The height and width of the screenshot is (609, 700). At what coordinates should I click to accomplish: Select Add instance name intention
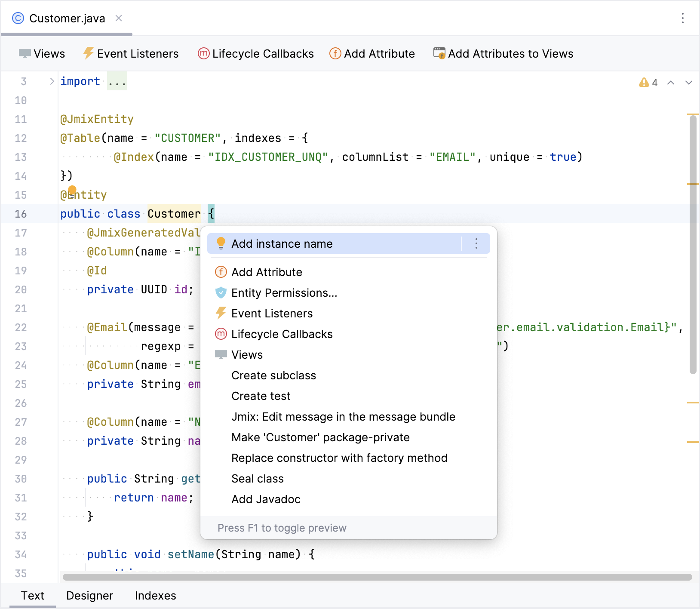coord(282,244)
